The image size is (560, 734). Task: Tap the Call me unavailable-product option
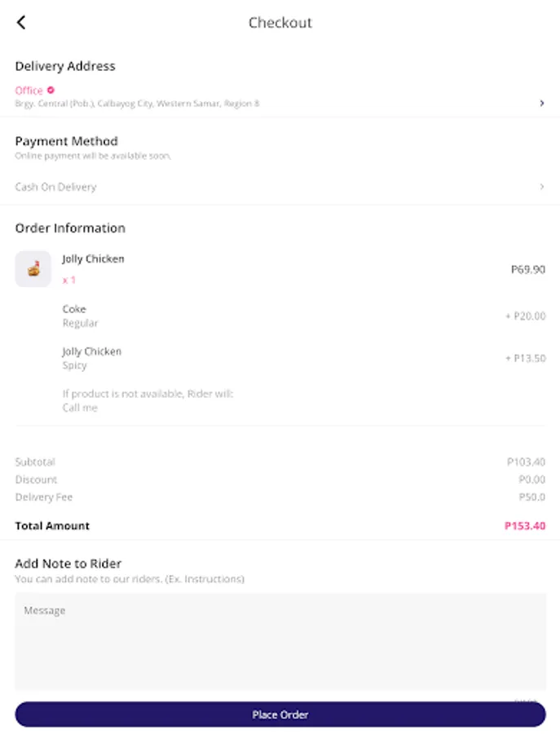click(80, 408)
